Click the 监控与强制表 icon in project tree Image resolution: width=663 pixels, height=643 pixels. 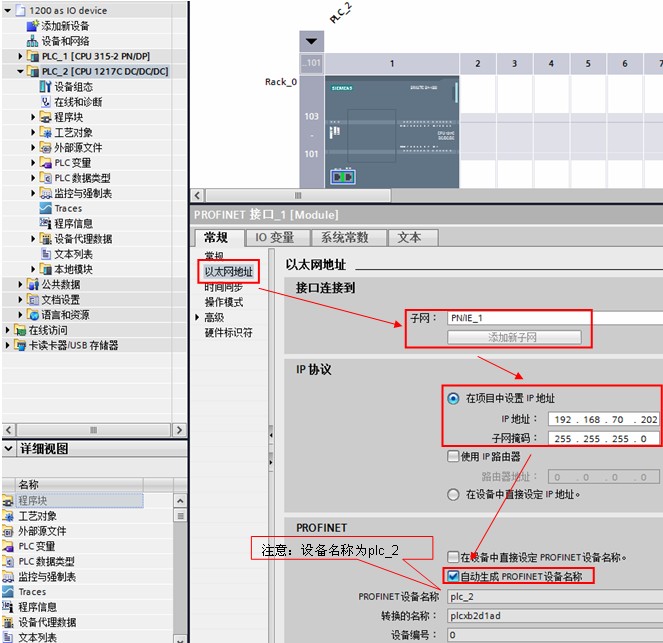click(x=45, y=193)
